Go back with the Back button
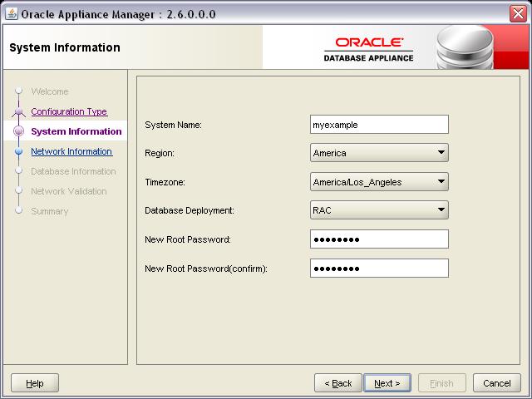The width and height of the screenshot is (532, 399). click(x=338, y=383)
